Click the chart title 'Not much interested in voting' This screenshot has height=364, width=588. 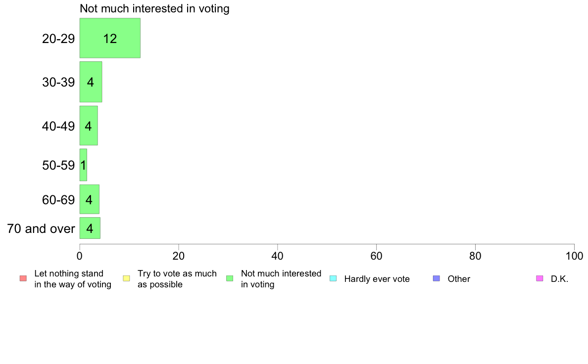pos(154,8)
